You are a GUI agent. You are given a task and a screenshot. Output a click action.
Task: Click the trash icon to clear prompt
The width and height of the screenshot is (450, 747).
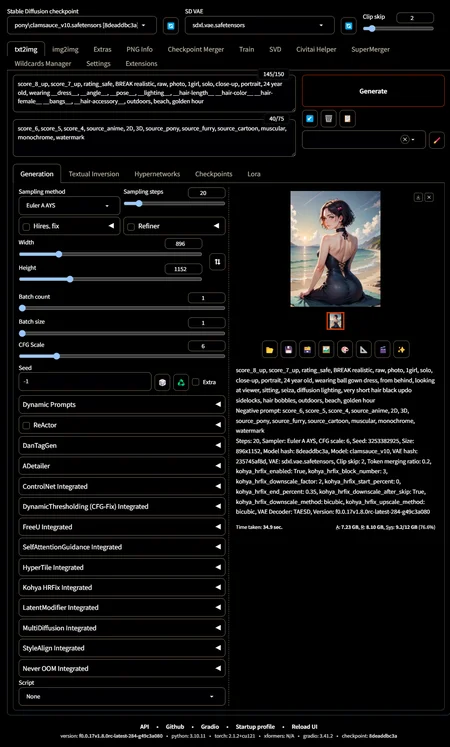(328, 119)
